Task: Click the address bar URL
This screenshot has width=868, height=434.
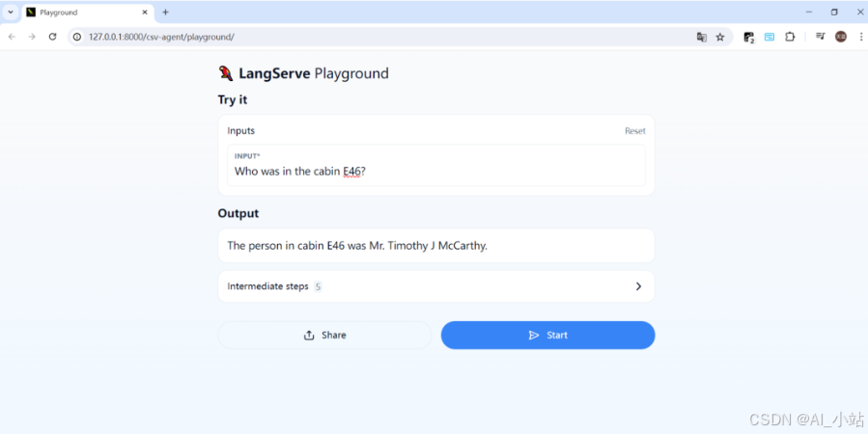Action: 161,37
